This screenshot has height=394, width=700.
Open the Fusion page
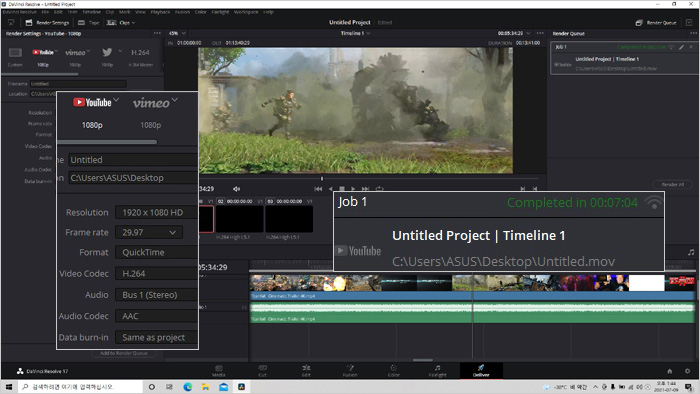pyautogui.click(x=350, y=370)
